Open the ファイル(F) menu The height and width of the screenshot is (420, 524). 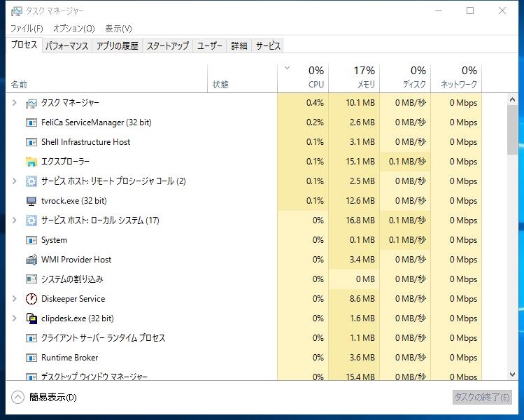[27, 29]
